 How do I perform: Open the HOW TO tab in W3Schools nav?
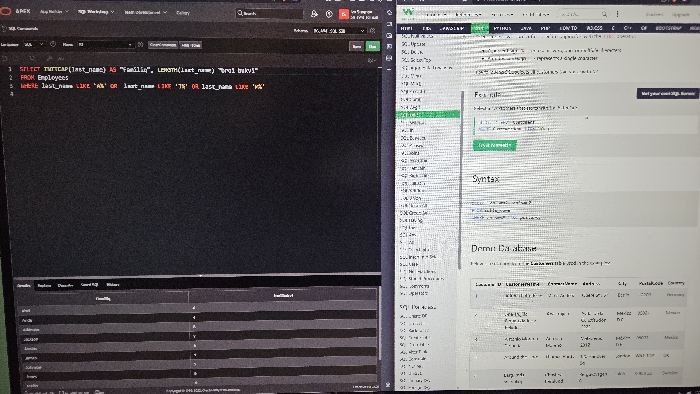(568, 28)
